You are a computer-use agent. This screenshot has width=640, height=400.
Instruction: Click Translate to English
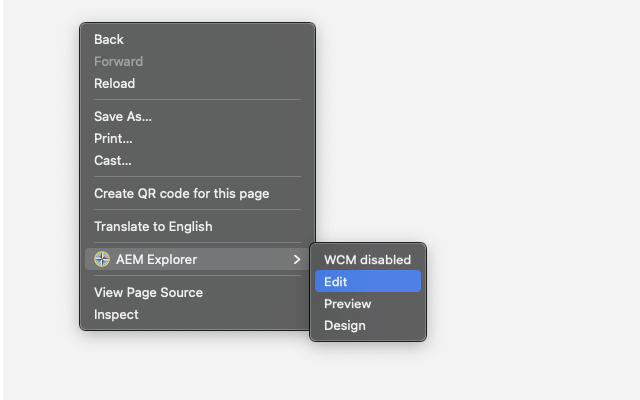[x=197, y=227]
